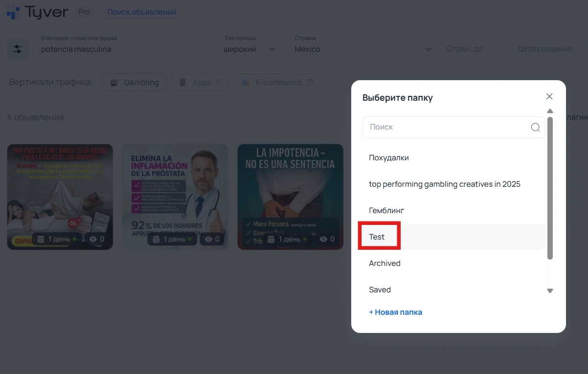The width and height of the screenshot is (588, 374).
Task: Close the folder selection dialog
Action: coord(549,96)
